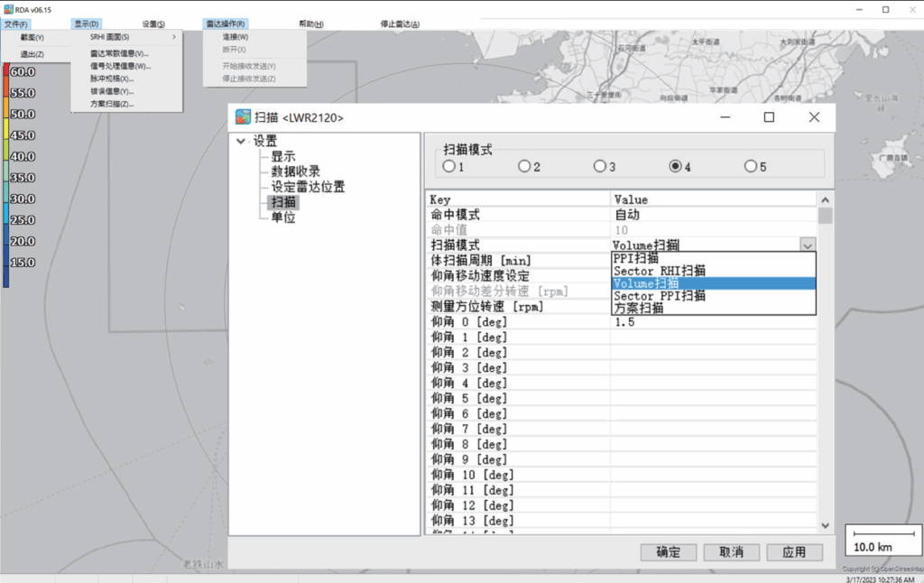Click the 命中模式 value cell 自动
This screenshot has width=924, height=583.
(714, 215)
